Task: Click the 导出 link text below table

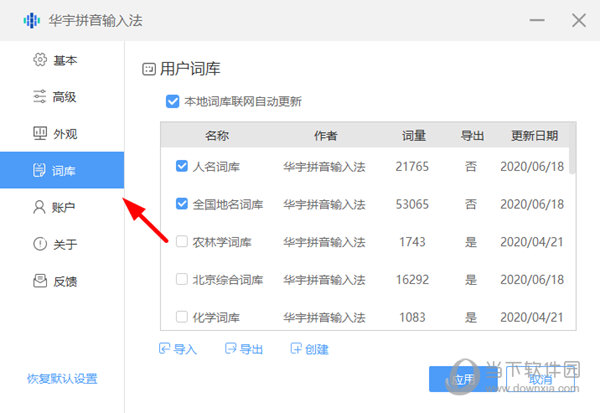Action: (251, 349)
